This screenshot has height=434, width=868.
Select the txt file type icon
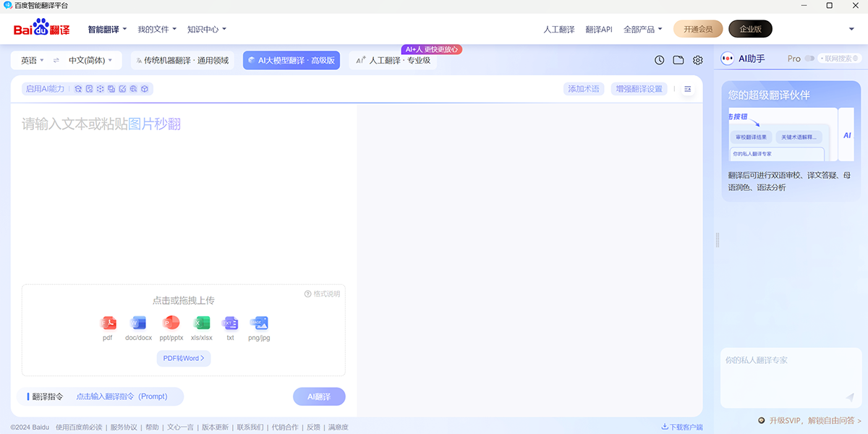pos(230,323)
